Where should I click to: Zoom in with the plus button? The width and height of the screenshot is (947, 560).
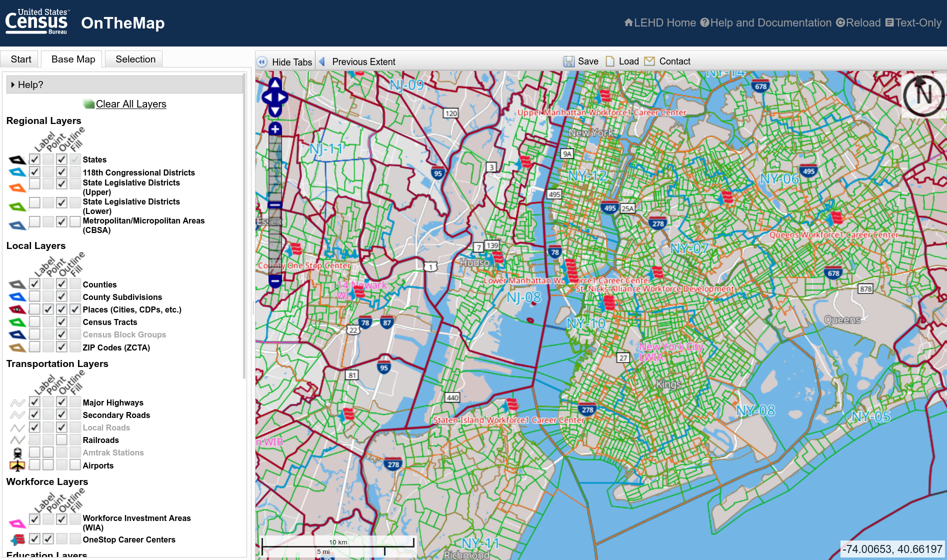pos(275,129)
